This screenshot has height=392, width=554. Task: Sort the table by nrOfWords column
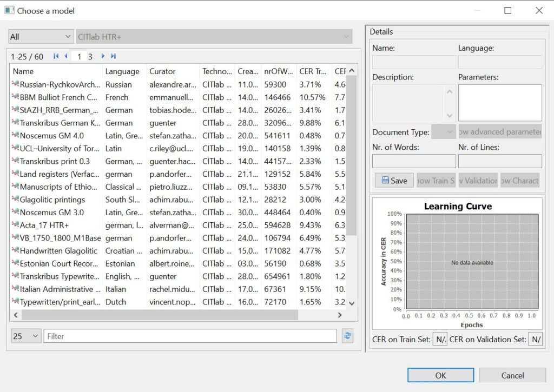pyautogui.click(x=279, y=71)
